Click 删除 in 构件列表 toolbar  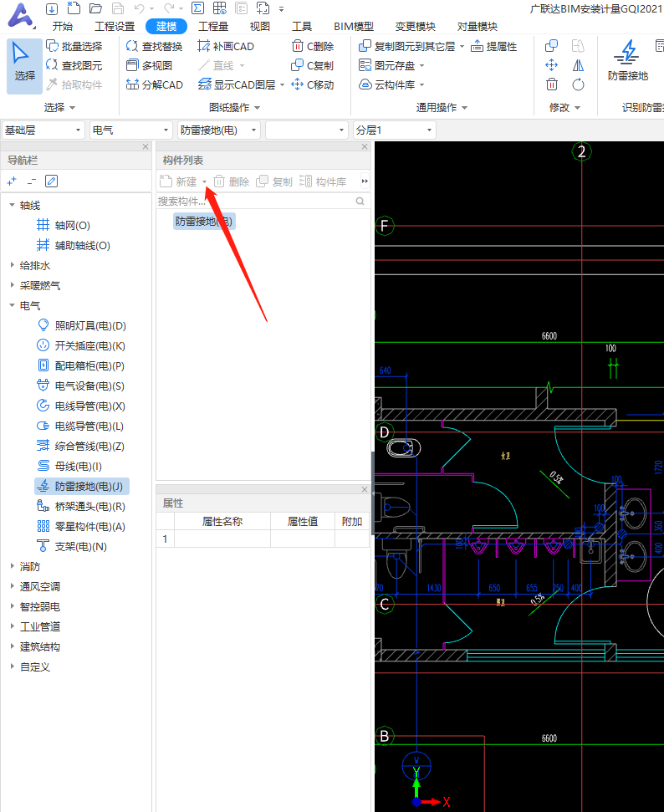pyautogui.click(x=232, y=181)
